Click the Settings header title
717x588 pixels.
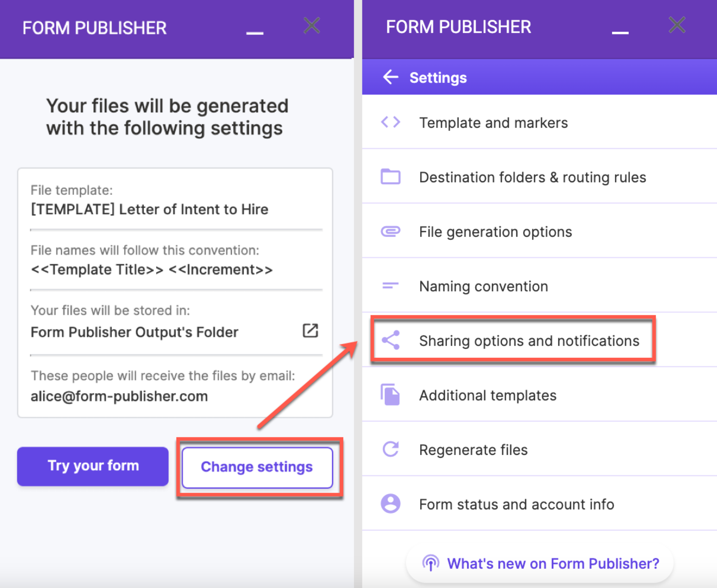(438, 78)
